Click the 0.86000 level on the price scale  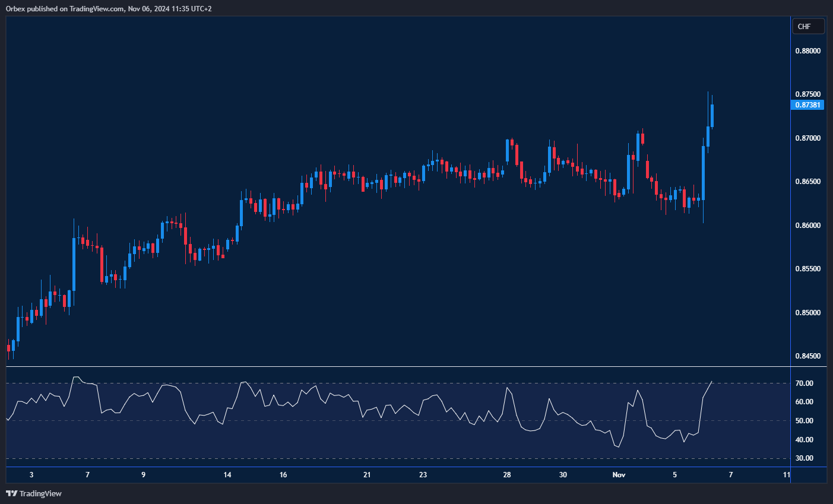click(x=807, y=226)
